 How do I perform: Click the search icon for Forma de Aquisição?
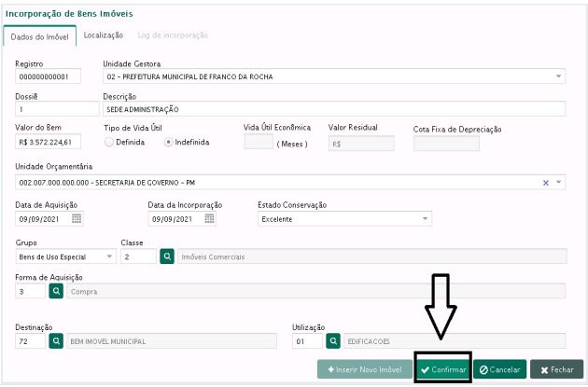[x=56, y=291]
